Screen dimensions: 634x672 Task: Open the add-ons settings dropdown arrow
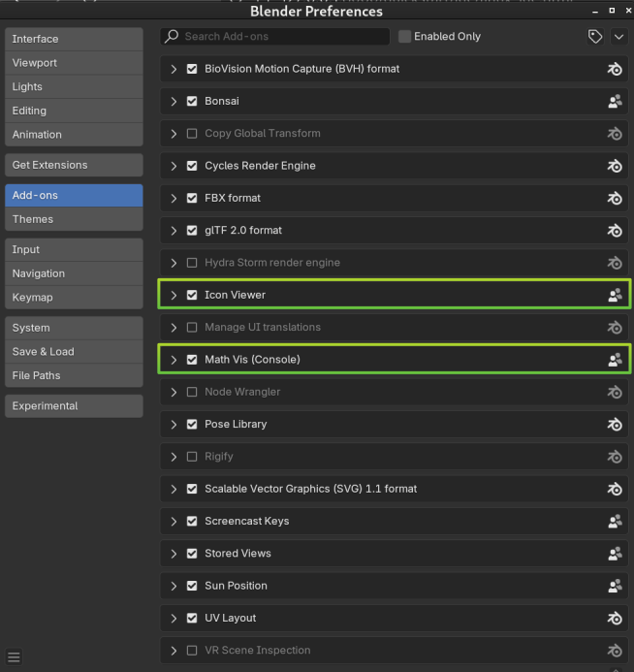pos(618,37)
